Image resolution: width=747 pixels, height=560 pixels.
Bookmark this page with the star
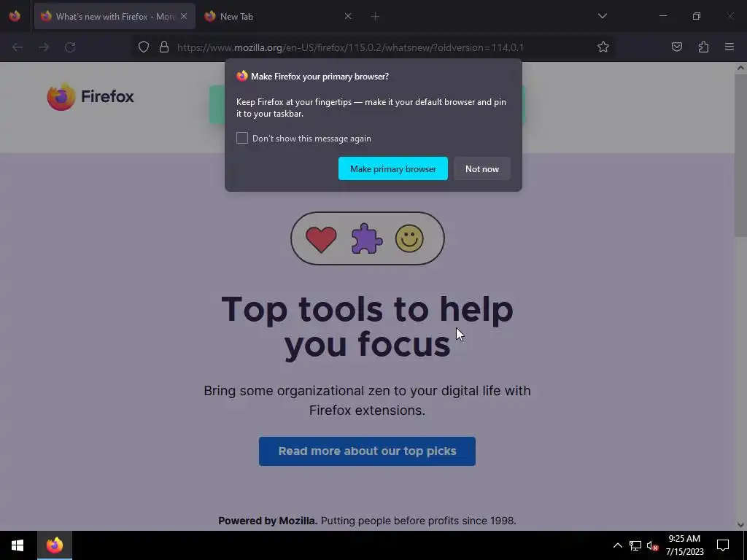(603, 47)
